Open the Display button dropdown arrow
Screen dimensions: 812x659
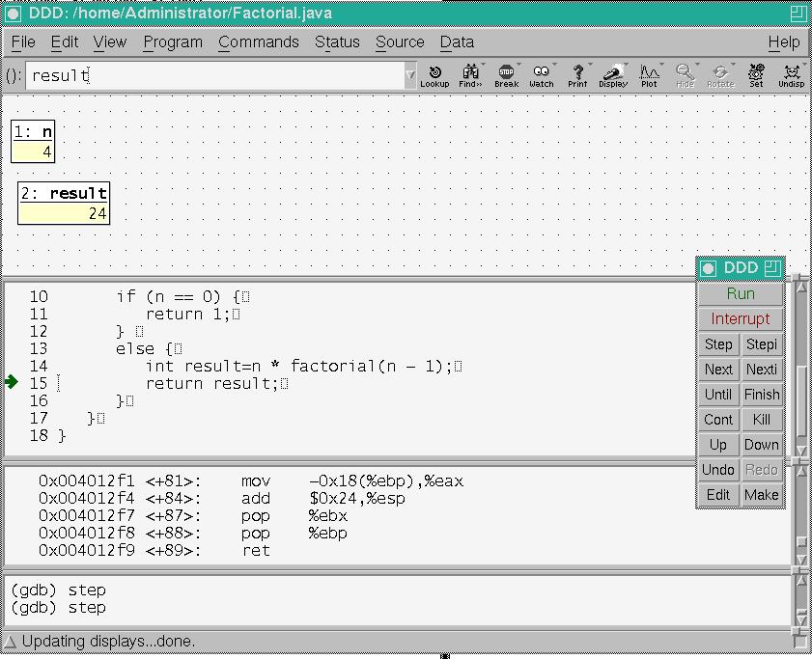point(626,66)
